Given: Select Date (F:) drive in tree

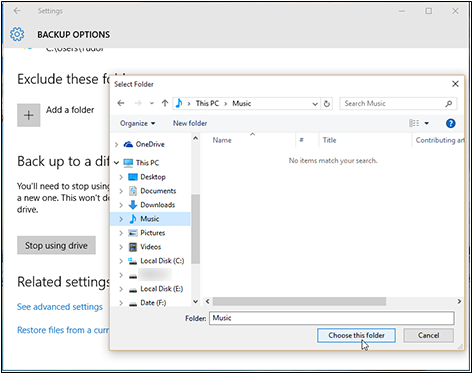Looking at the screenshot, I should click(153, 303).
